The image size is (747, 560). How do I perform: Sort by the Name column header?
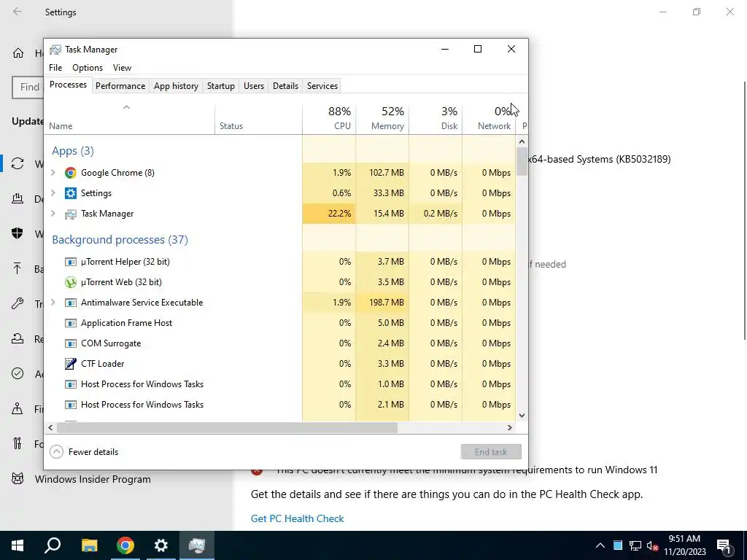[x=129, y=117]
